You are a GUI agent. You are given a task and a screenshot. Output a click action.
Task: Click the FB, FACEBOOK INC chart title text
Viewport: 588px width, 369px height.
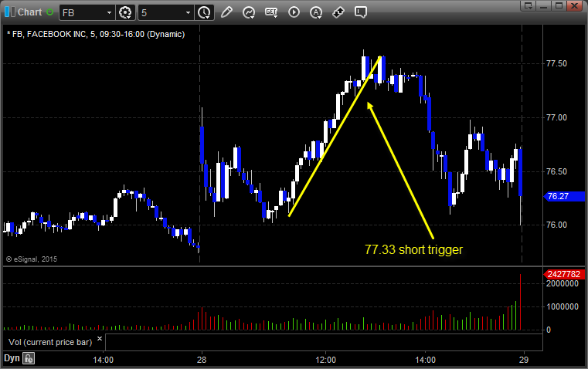pyautogui.click(x=96, y=34)
